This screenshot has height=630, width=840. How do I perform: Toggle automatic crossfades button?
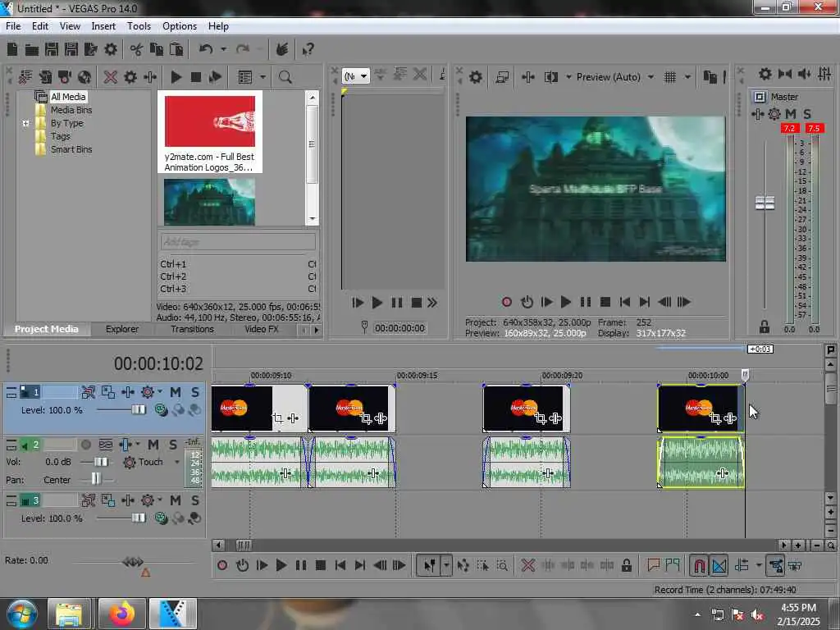[x=719, y=565]
